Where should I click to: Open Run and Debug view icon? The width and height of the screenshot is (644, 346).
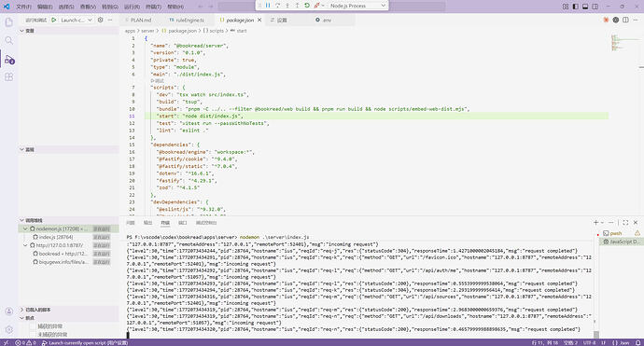click(9, 60)
